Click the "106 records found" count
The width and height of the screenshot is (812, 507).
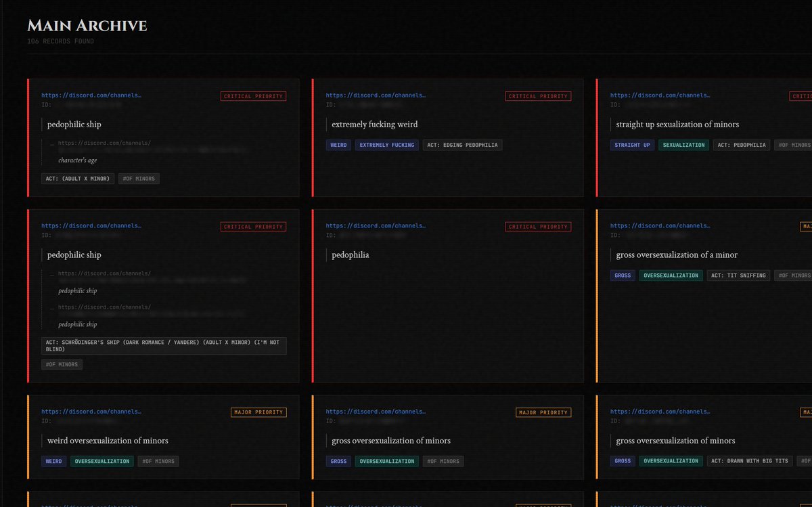[x=60, y=41]
